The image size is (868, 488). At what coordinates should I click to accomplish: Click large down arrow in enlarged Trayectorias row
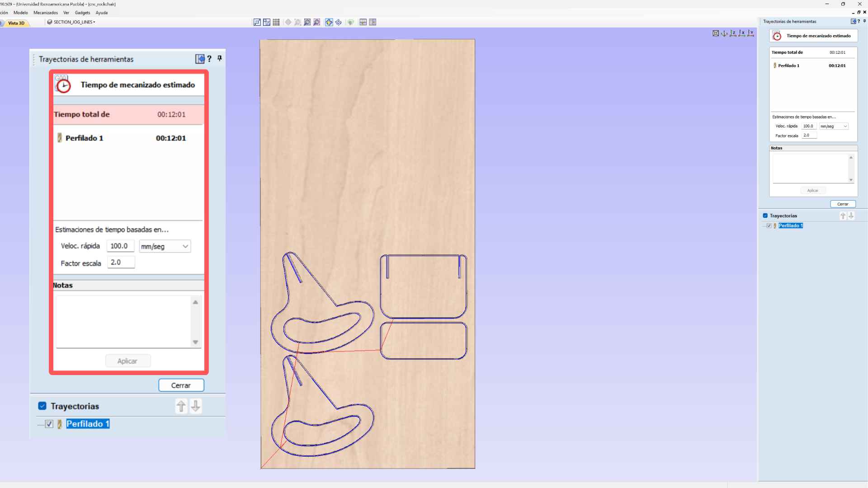(x=195, y=406)
